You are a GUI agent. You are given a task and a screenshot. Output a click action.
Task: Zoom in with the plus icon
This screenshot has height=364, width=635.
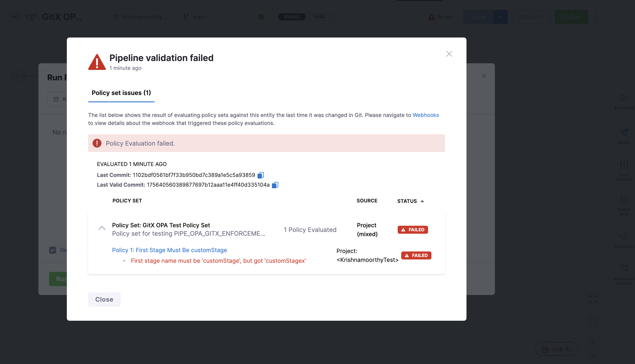click(x=593, y=342)
